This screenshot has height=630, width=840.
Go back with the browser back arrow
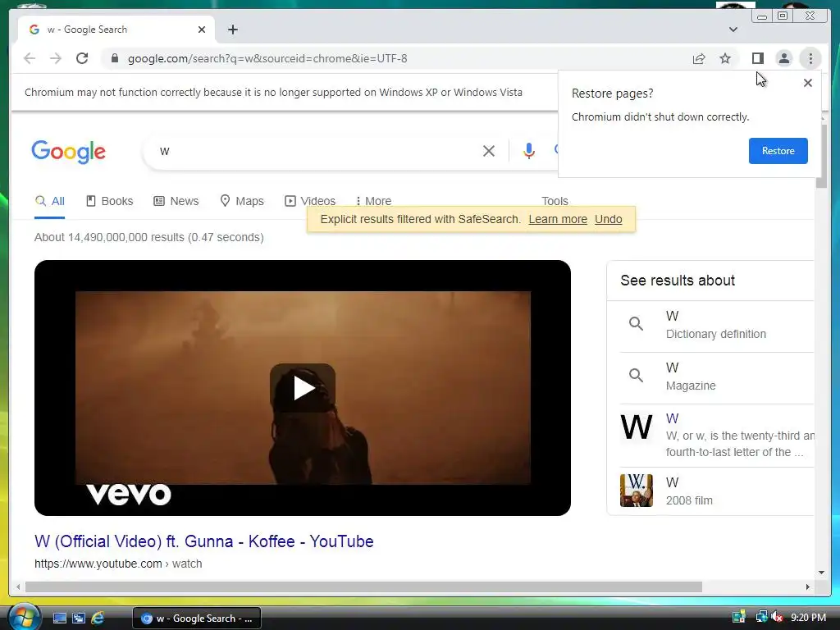(x=30, y=58)
